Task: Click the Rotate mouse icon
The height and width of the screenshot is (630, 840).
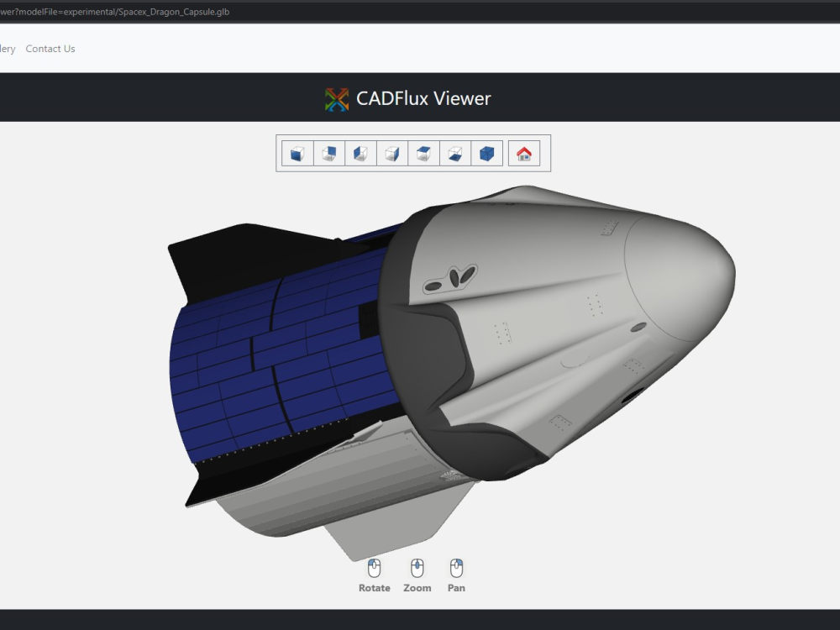Action: pos(374,569)
